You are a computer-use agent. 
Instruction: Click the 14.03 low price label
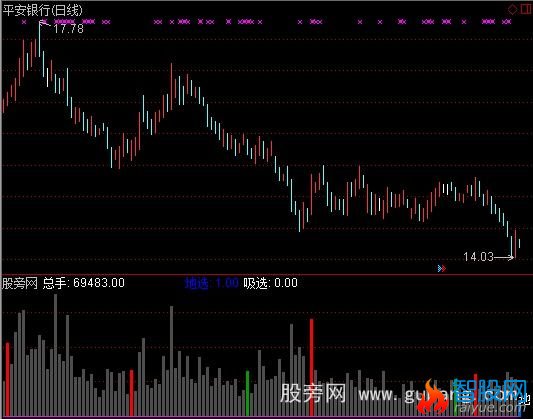click(x=478, y=257)
